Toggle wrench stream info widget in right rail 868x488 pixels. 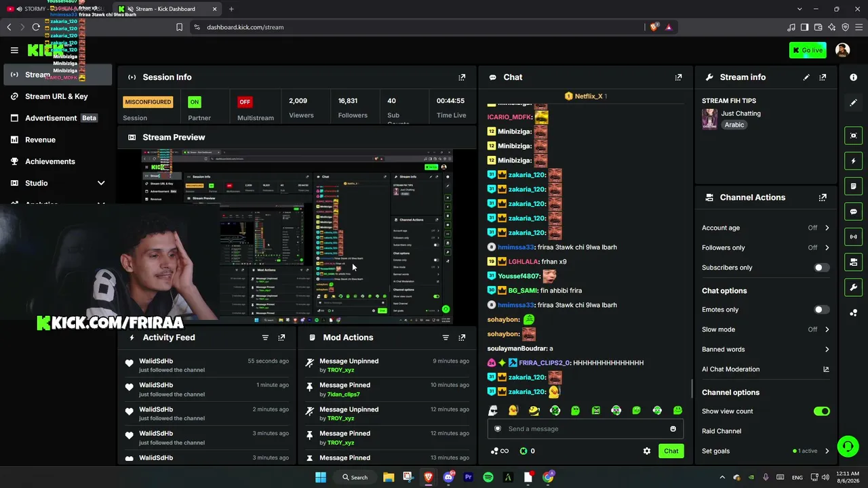coord(853,287)
